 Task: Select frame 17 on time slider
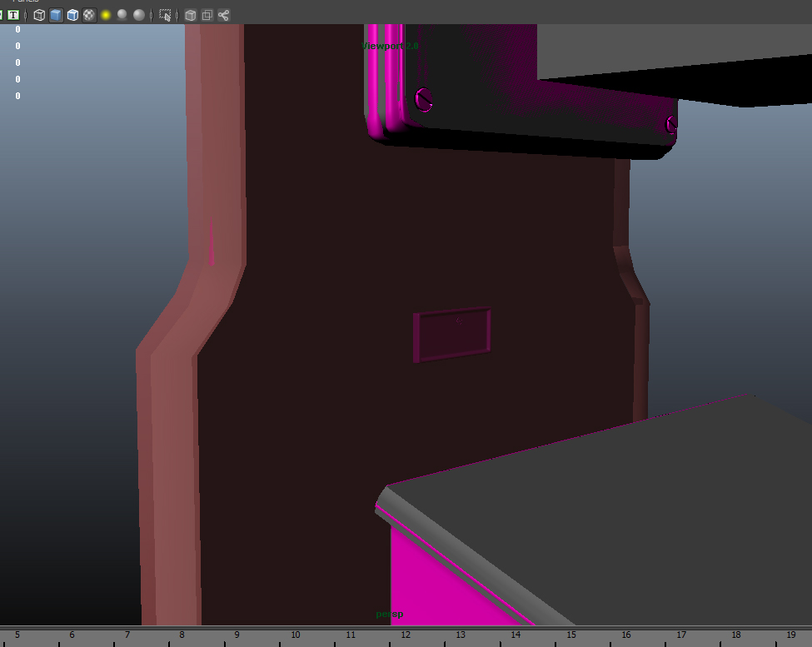click(x=681, y=635)
